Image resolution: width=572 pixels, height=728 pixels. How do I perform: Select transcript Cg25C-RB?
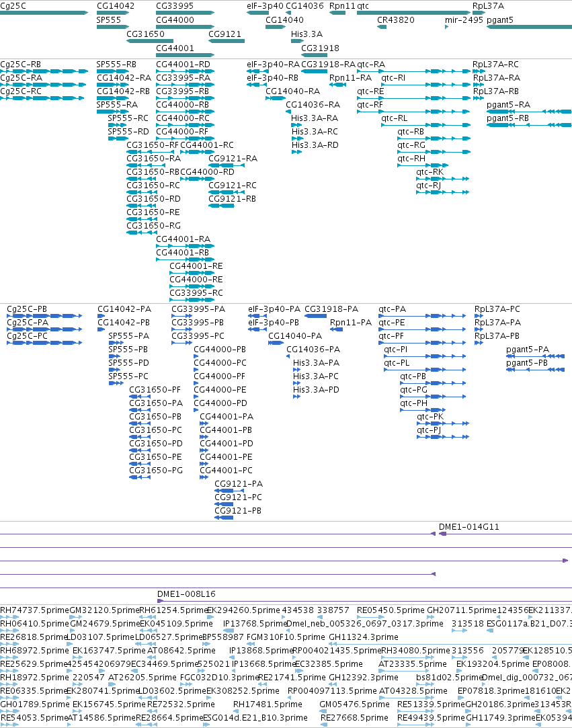point(20,64)
